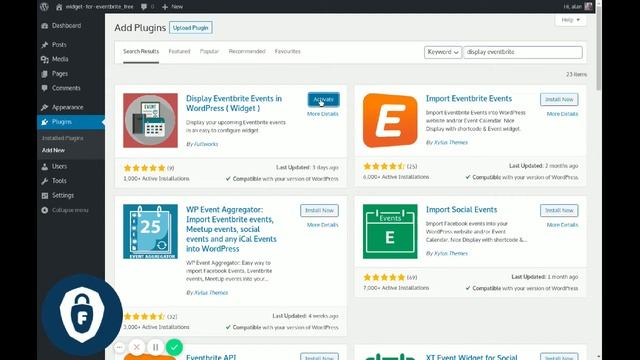
Task: Switch to the Favourites tab
Action: 287,51
